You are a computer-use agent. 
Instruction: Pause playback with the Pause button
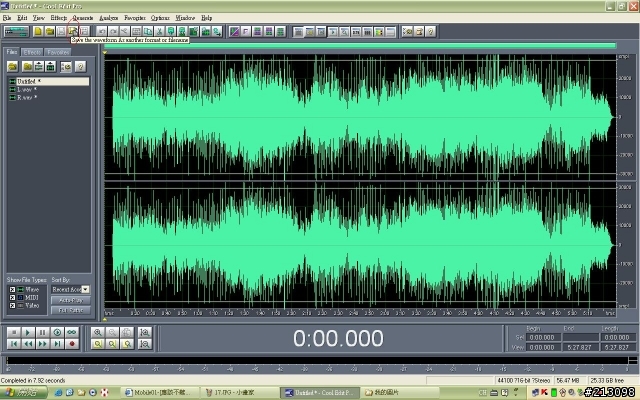[42, 332]
